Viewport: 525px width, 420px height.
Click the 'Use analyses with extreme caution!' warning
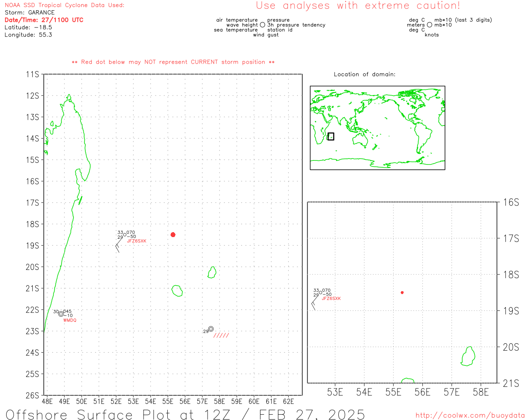point(358,6)
